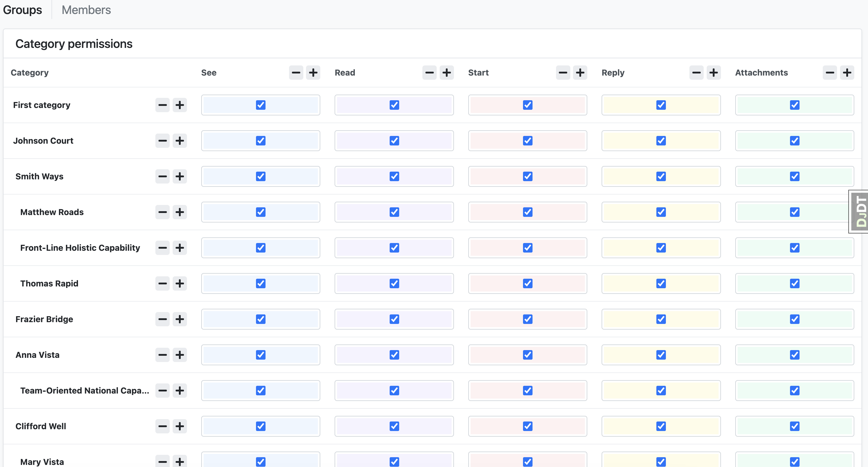The image size is (868, 467).
Task: Click plus icon for Clifford Well row
Action: tap(179, 426)
